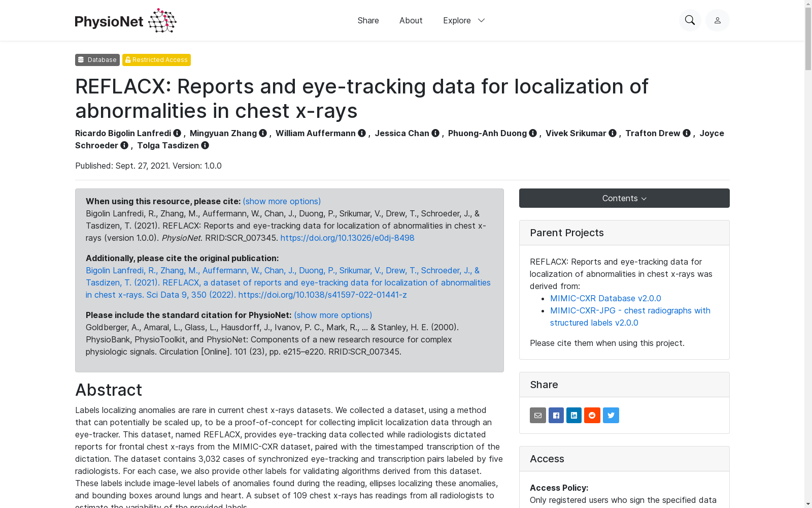Open MIMIC-CXR-JPG structured labels link

tap(630, 316)
